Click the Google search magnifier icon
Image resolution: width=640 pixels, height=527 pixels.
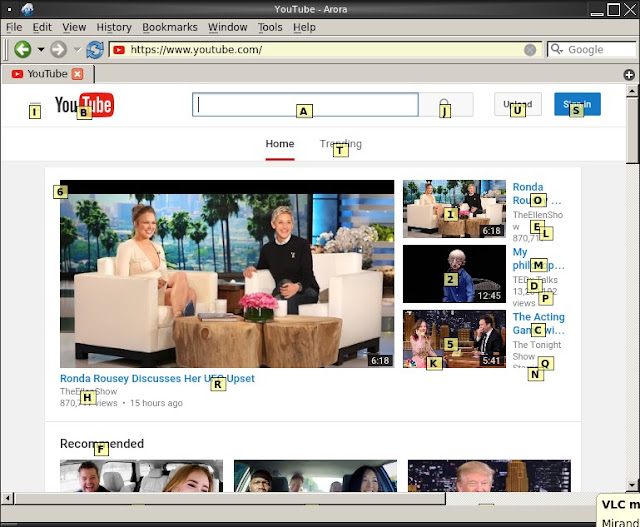tap(557, 49)
